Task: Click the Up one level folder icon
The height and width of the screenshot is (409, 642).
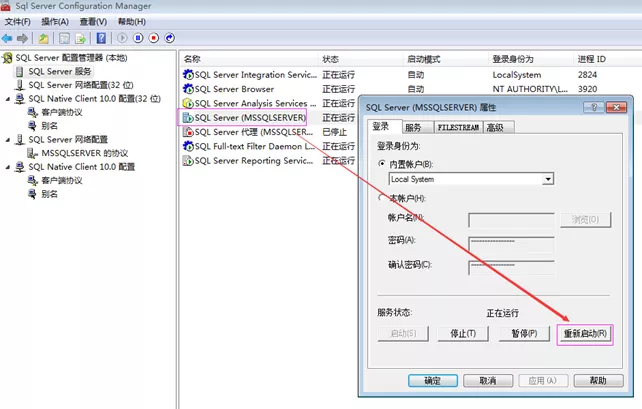Action: [44, 38]
